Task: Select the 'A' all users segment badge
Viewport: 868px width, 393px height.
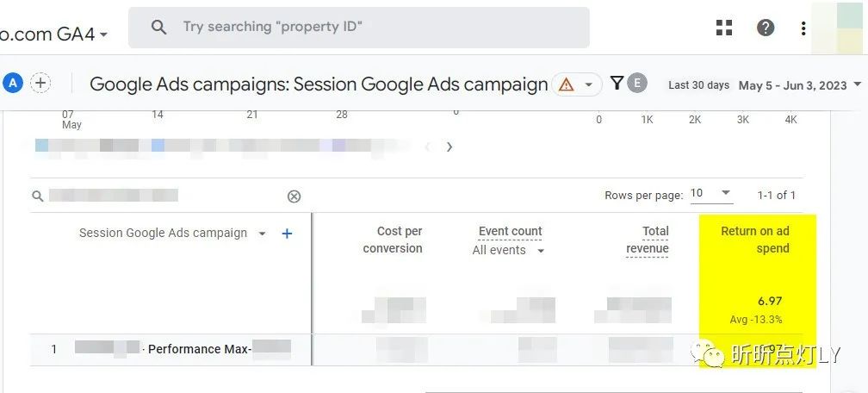Action: click(x=12, y=84)
